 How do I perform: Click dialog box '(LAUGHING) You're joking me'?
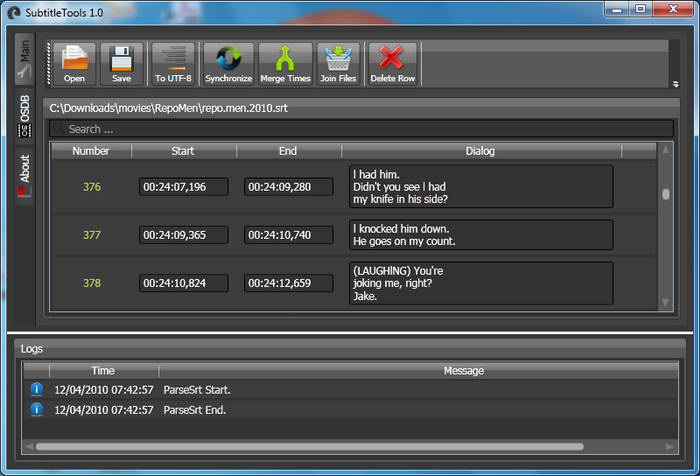pyautogui.click(x=481, y=283)
